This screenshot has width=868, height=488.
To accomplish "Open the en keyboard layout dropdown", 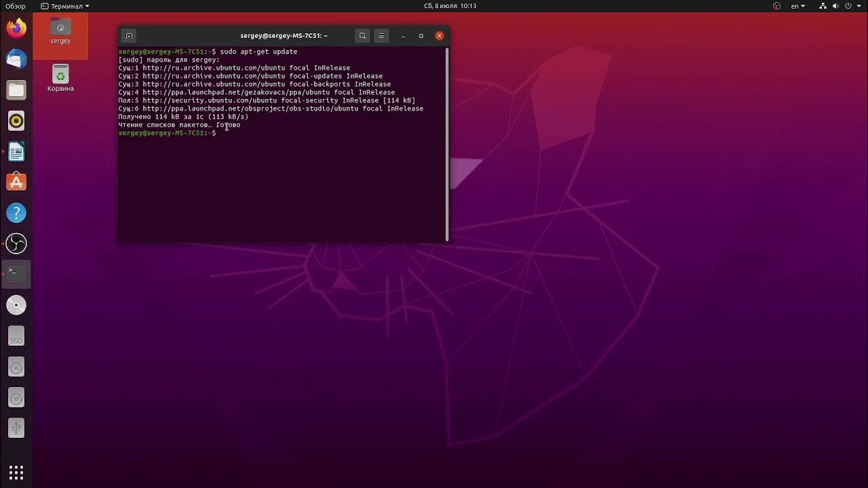I will point(798,6).
